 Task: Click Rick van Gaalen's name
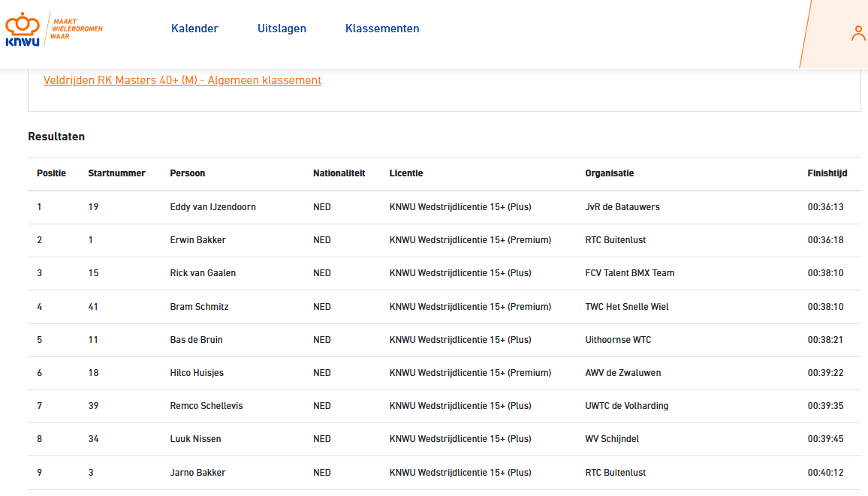(x=203, y=273)
